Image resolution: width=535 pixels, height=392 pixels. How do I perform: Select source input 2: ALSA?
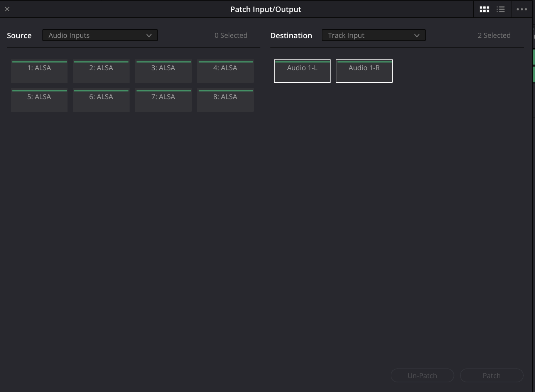(x=101, y=72)
